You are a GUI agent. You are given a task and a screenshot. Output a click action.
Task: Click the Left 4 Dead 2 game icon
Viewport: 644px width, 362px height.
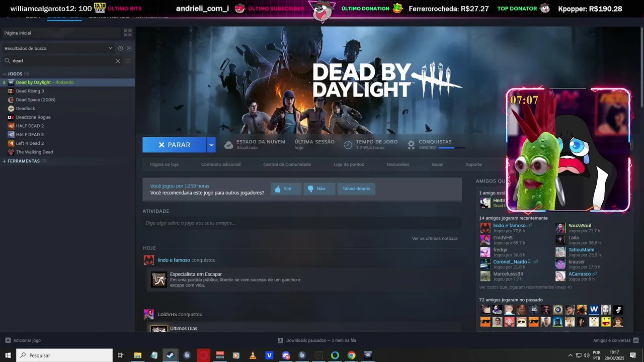pos(11,143)
